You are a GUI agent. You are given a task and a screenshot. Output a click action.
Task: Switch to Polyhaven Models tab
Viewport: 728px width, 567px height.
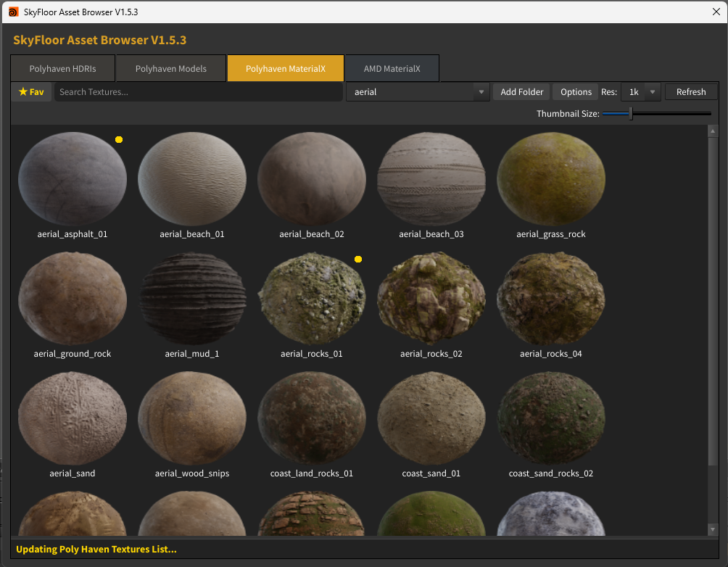click(x=171, y=69)
